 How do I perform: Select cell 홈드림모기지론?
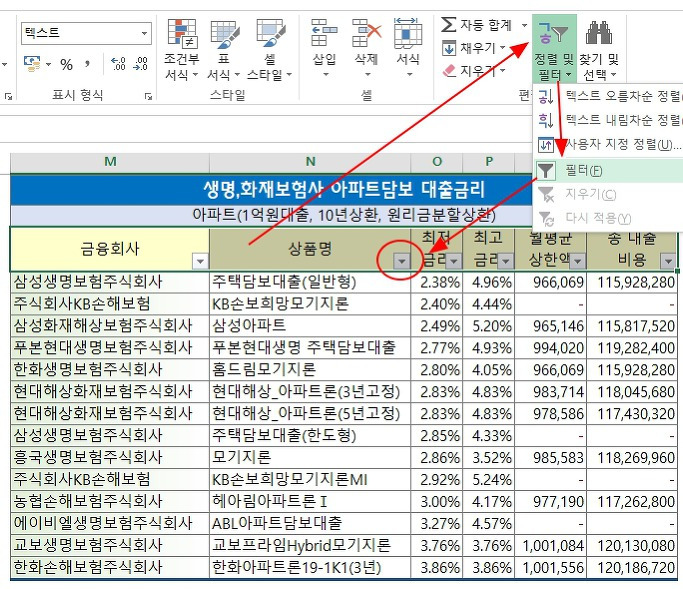pos(310,369)
